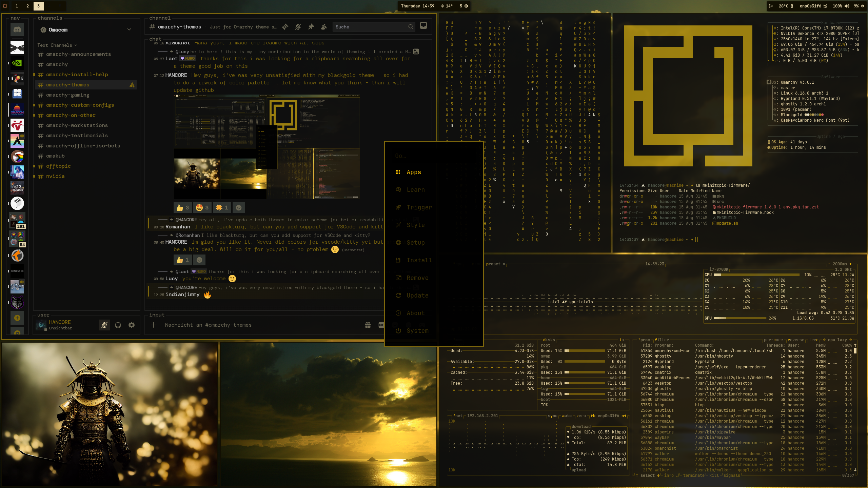Image resolution: width=868 pixels, height=488 pixels.
Task: Open Discord home icon in nav sidebar
Action: coord(17,30)
